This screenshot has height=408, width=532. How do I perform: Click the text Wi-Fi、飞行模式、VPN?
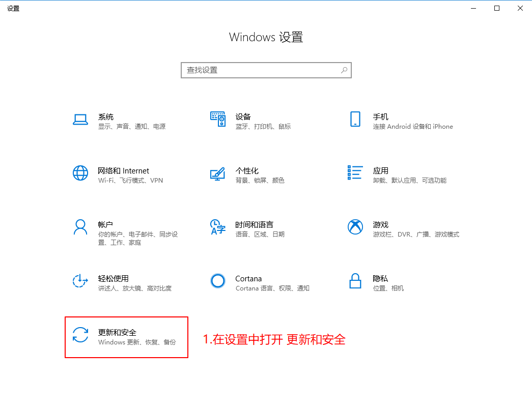[x=131, y=181]
